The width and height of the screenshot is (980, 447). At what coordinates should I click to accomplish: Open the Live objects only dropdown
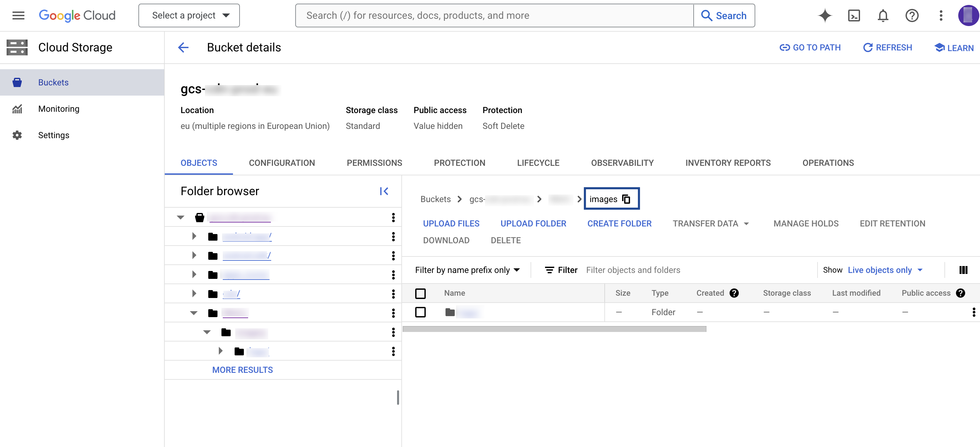click(884, 270)
